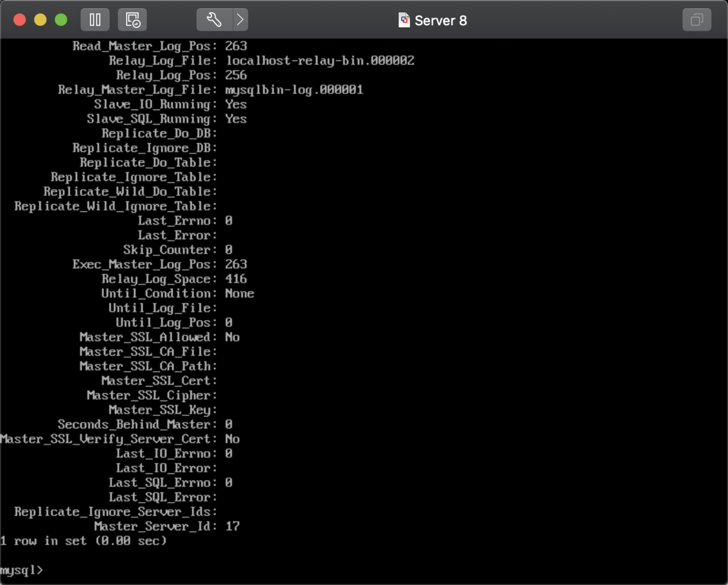Click the Master_SSL_Cipher label
This screenshot has height=585, width=728.
tap(151, 395)
